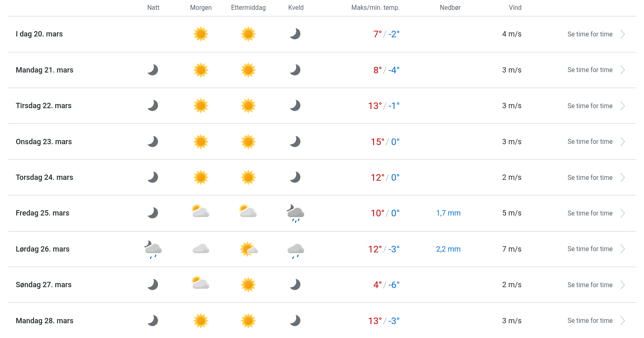This screenshot has height=338, width=644.
Task: Click Wednesday 23 March afternoon sun icon
Action: pos(248,142)
